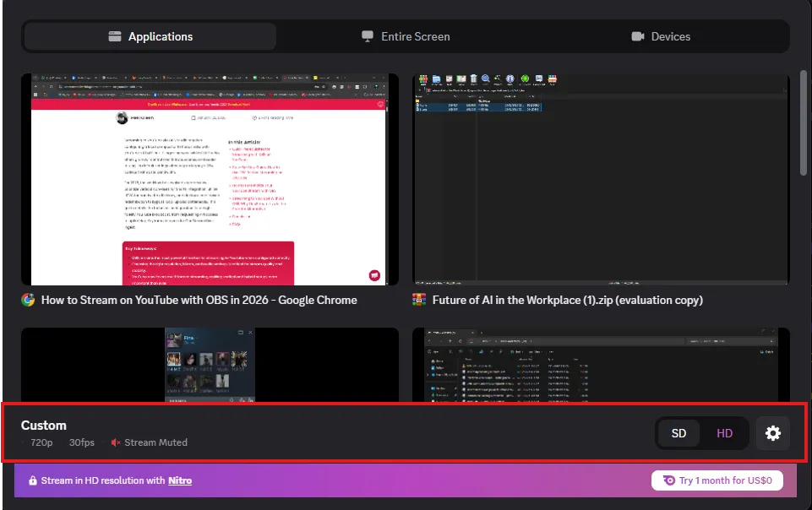The image size is (812, 510).
Task: Click the window icon on Applications tab
Action: (115, 36)
